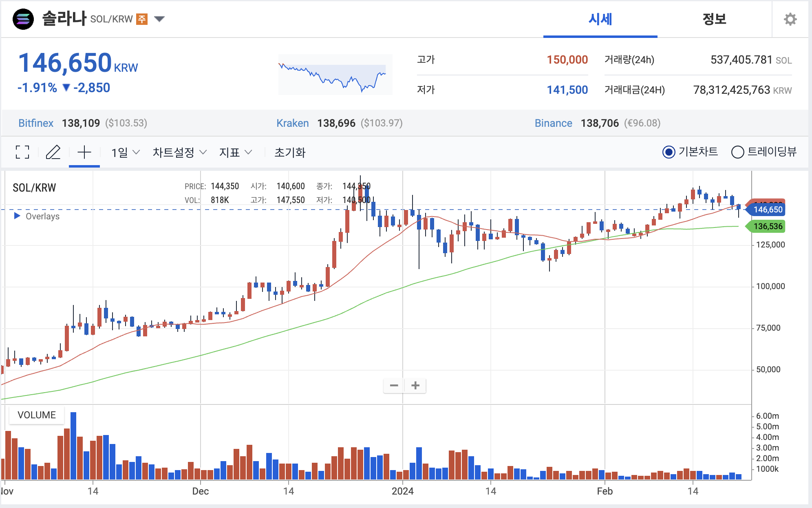
Task: Click the 24h mini price sparkline
Action: [x=335, y=75]
